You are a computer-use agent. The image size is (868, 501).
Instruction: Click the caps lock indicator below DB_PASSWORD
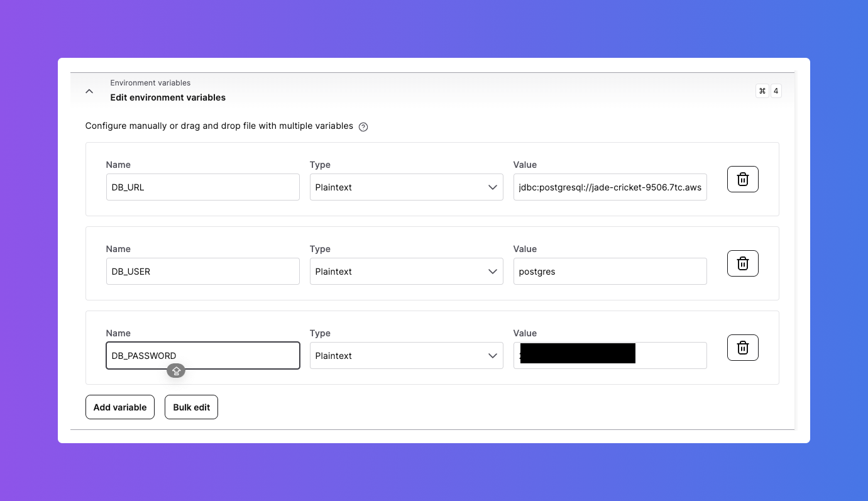[x=176, y=371]
